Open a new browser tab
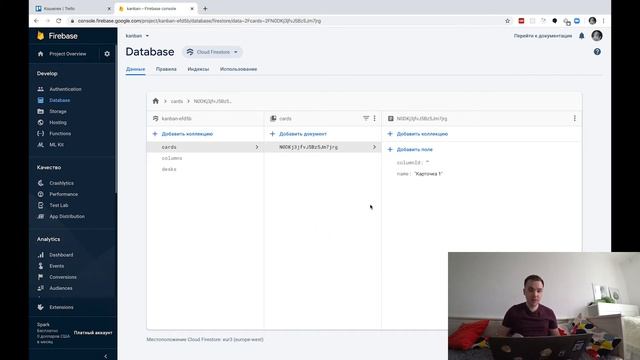Screen dimensions: 640x360 click(x=205, y=9)
